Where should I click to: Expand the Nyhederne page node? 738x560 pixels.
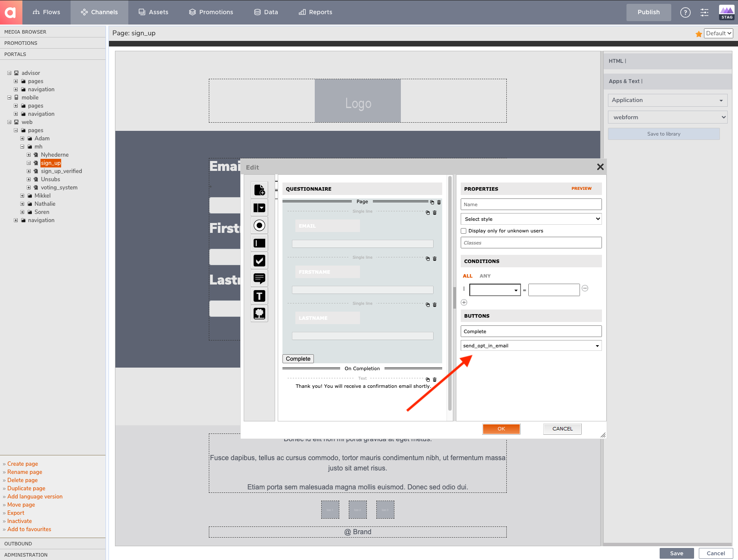point(28,155)
